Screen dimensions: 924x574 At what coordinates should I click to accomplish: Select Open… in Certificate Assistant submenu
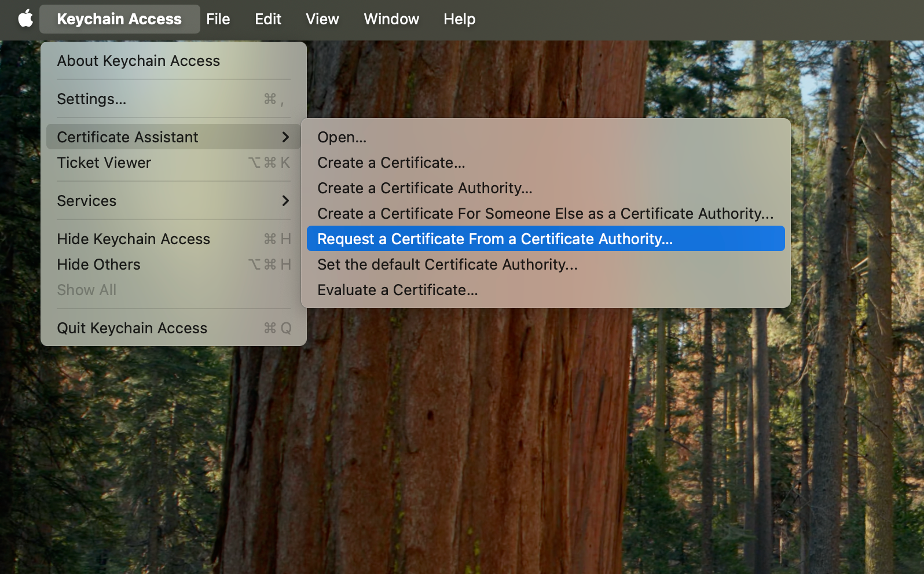tap(546, 137)
